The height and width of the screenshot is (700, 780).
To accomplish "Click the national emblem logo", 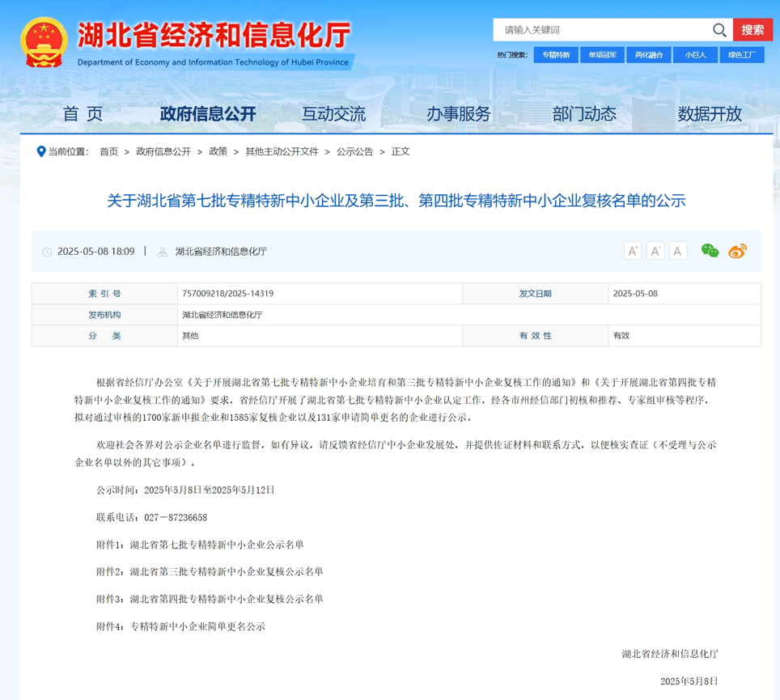I will coord(44,42).
